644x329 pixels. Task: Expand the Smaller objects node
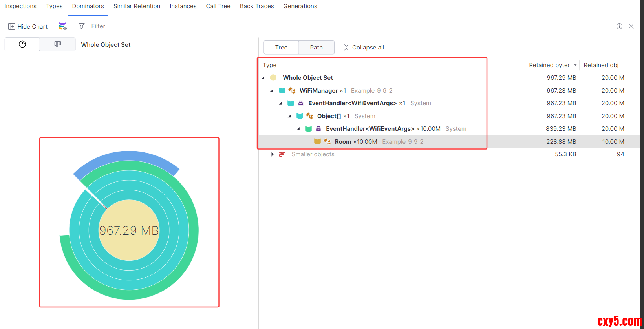[x=272, y=154]
